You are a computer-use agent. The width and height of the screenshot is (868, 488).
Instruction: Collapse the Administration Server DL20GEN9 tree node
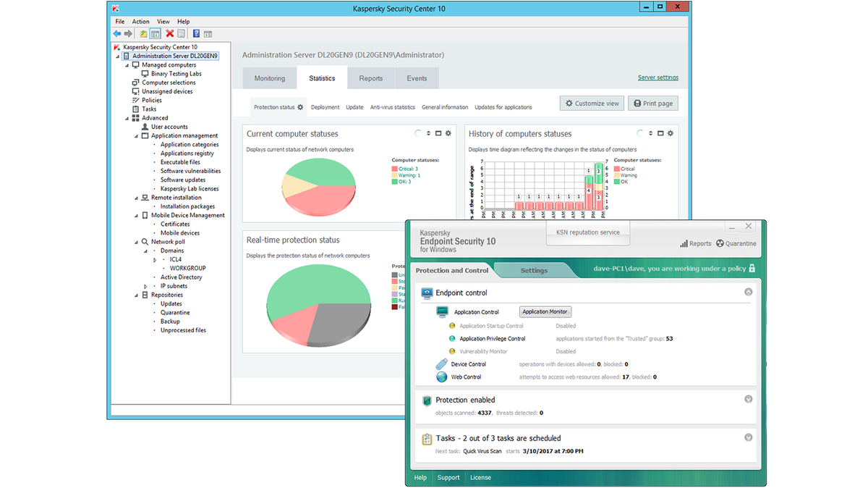[118, 56]
